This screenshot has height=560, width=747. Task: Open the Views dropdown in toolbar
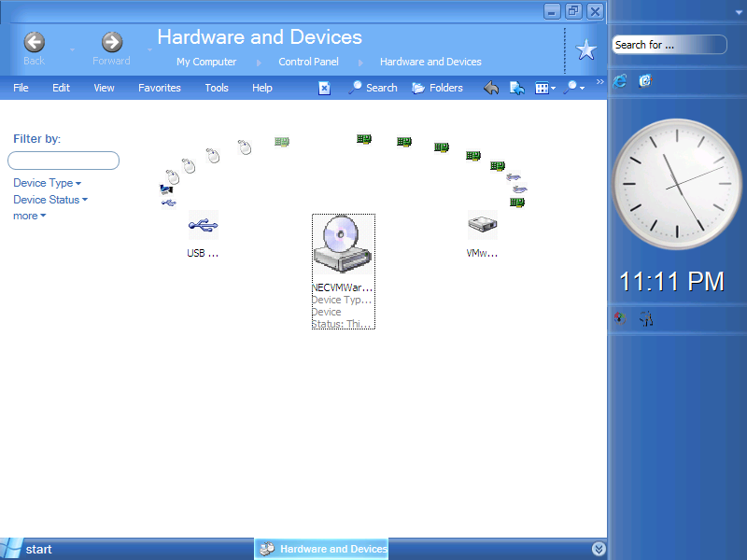coord(544,88)
